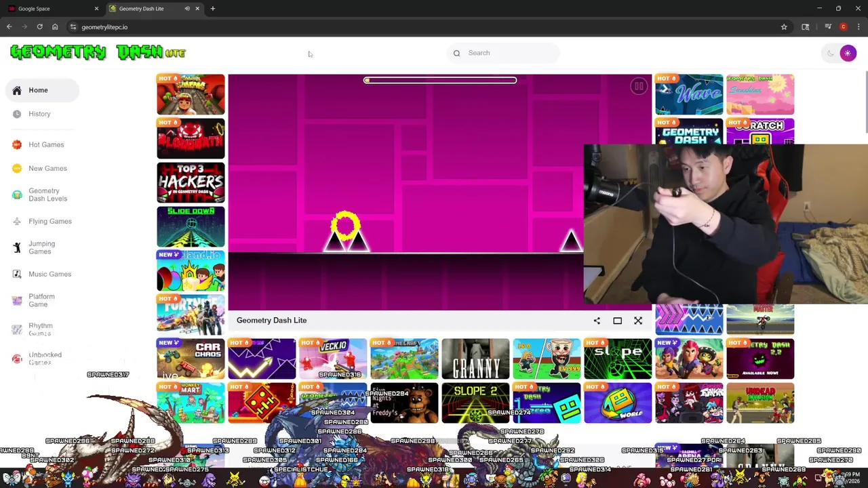Click the address bar URL
This screenshot has height=488, width=868.
pos(104,27)
